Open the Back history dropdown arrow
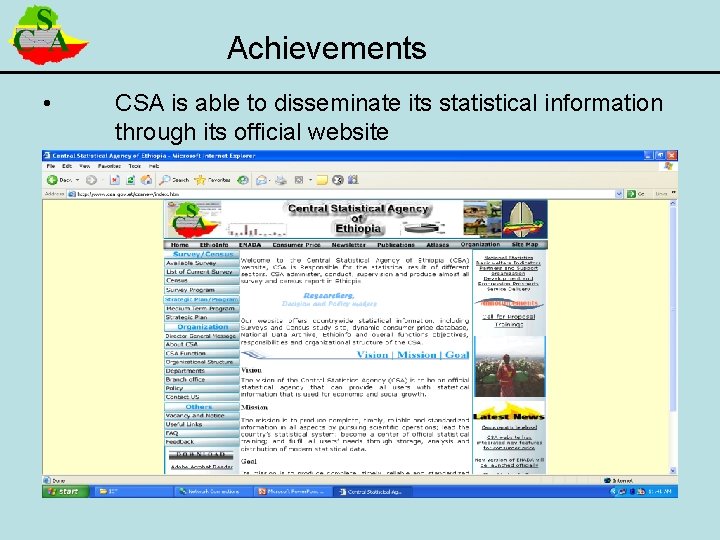The image size is (720, 540). [x=78, y=180]
